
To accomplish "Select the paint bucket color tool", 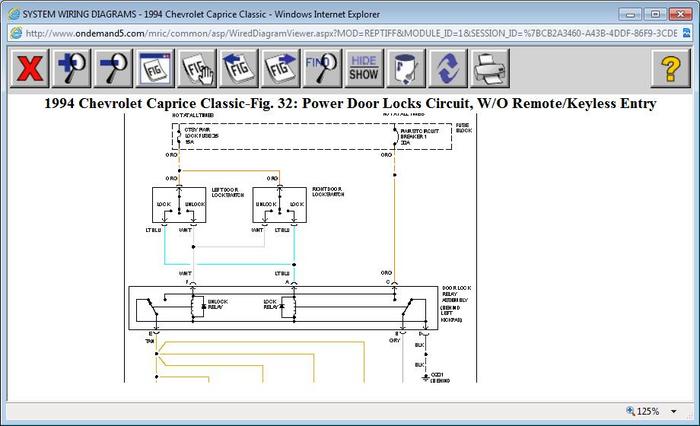I will (x=406, y=68).
